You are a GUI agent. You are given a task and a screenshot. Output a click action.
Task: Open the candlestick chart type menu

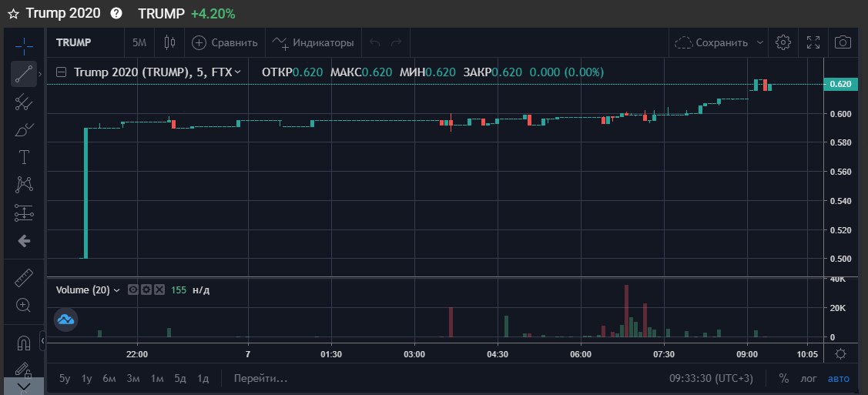pyautogui.click(x=169, y=42)
